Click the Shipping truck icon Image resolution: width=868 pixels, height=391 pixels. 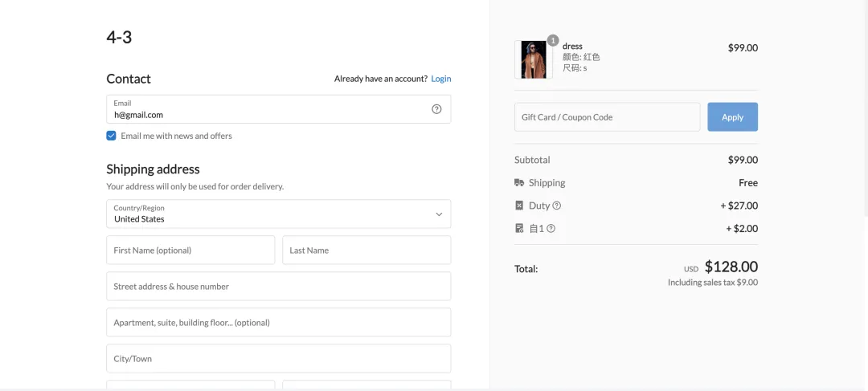coord(519,183)
